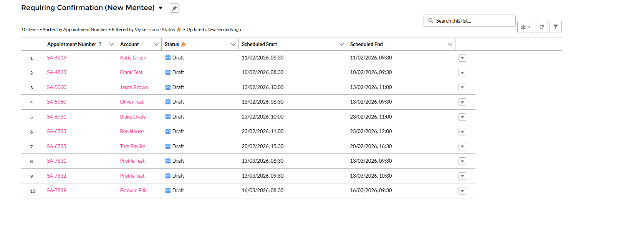Switch list view via title dropdown arrow

click(161, 8)
